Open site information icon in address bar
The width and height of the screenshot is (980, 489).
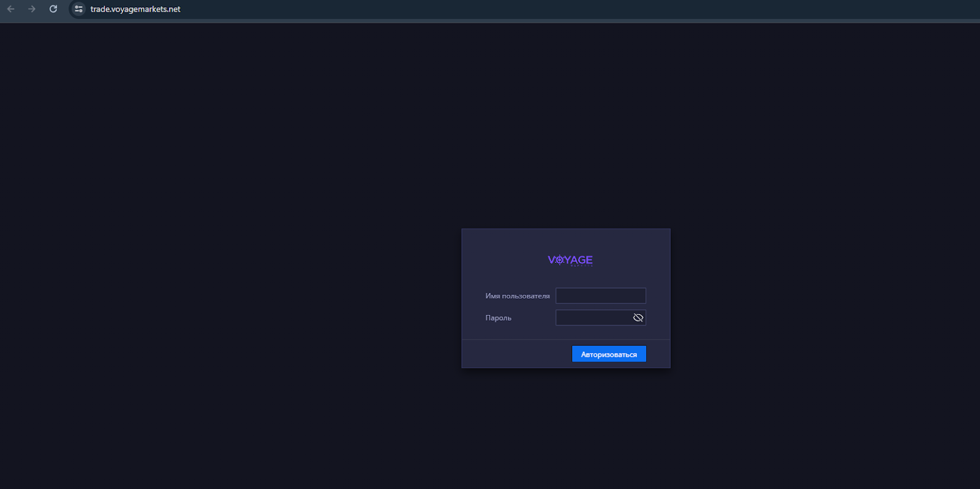tap(78, 9)
